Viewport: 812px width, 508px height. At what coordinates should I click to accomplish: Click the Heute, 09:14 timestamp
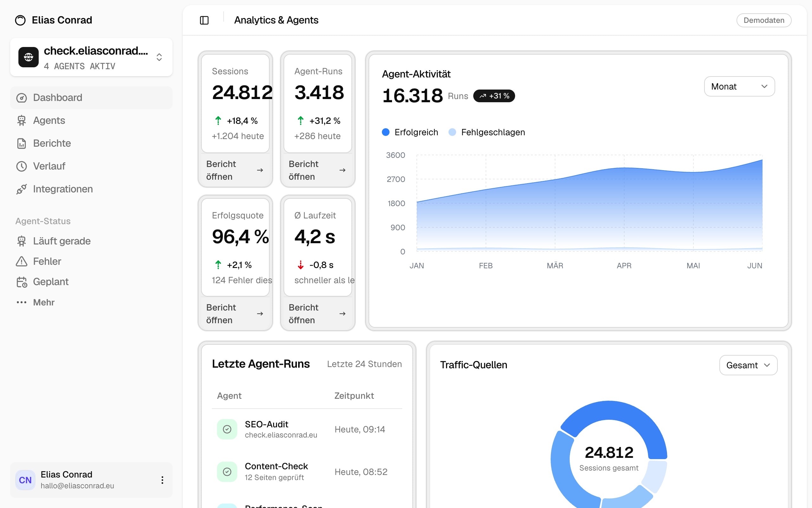coord(360,430)
